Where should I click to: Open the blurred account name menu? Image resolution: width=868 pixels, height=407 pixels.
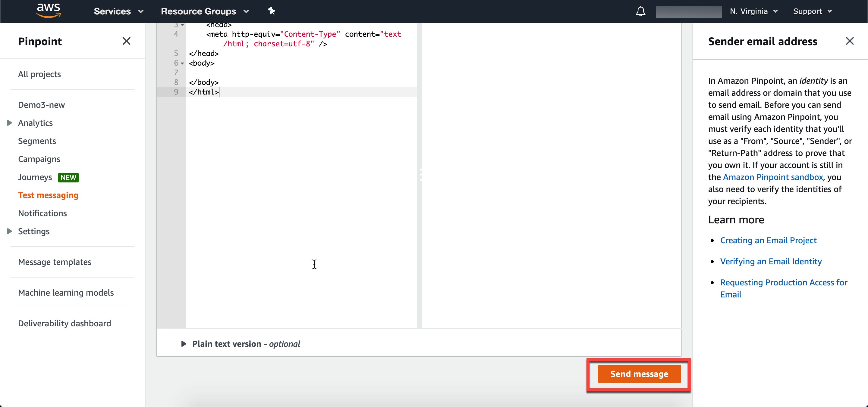pos(688,12)
